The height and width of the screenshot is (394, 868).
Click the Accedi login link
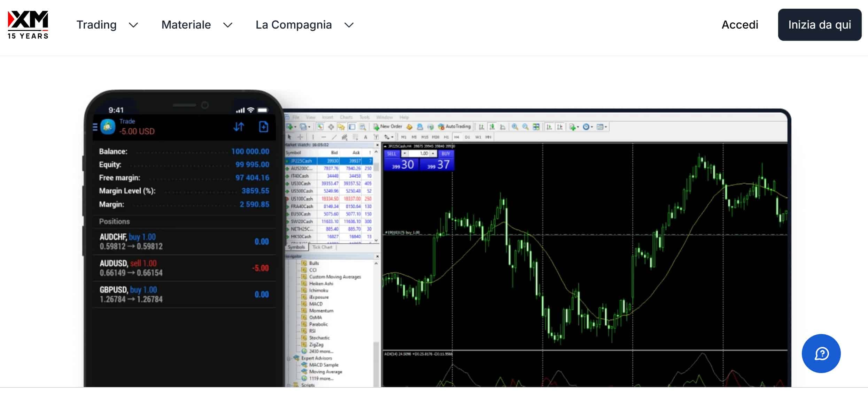pyautogui.click(x=739, y=25)
